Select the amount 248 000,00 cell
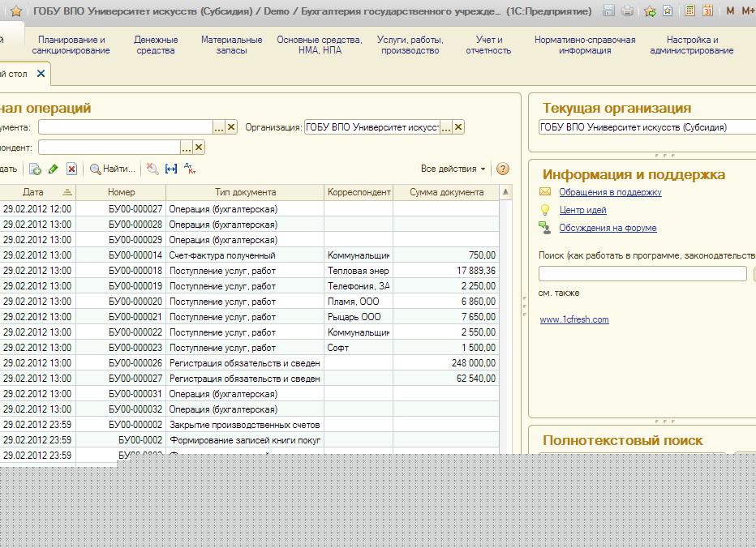This screenshot has width=756, height=548. (446, 363)
